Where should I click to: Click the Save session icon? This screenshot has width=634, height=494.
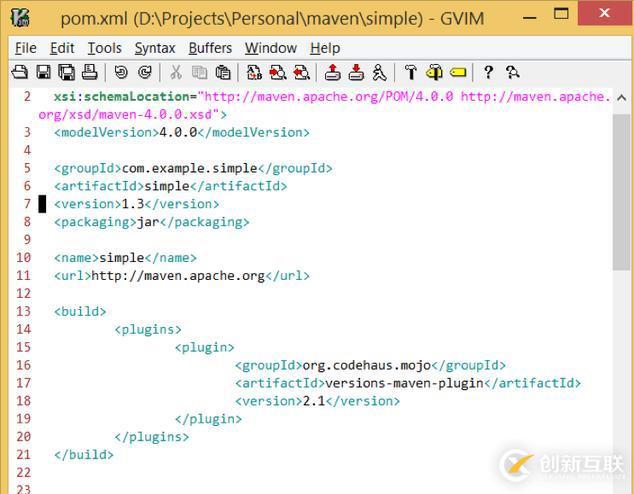pos(356,72)
